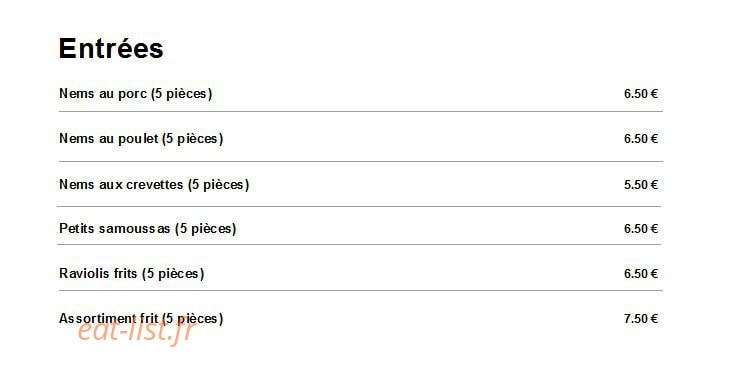Image resolution: width=736 pixels, height=368 pixels.
Task: Click the Raviolis frits 6.50 € price
Action: 641,274
